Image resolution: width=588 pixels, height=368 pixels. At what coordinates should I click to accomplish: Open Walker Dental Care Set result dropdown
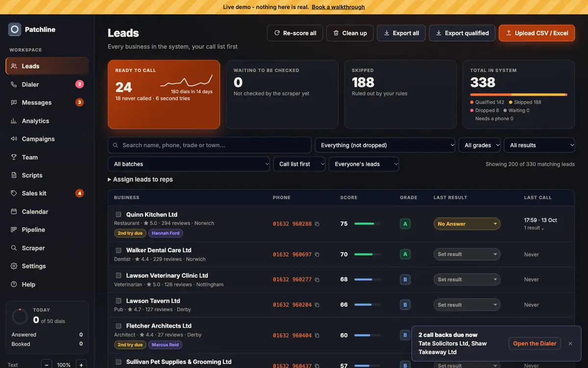coord(467,254)
